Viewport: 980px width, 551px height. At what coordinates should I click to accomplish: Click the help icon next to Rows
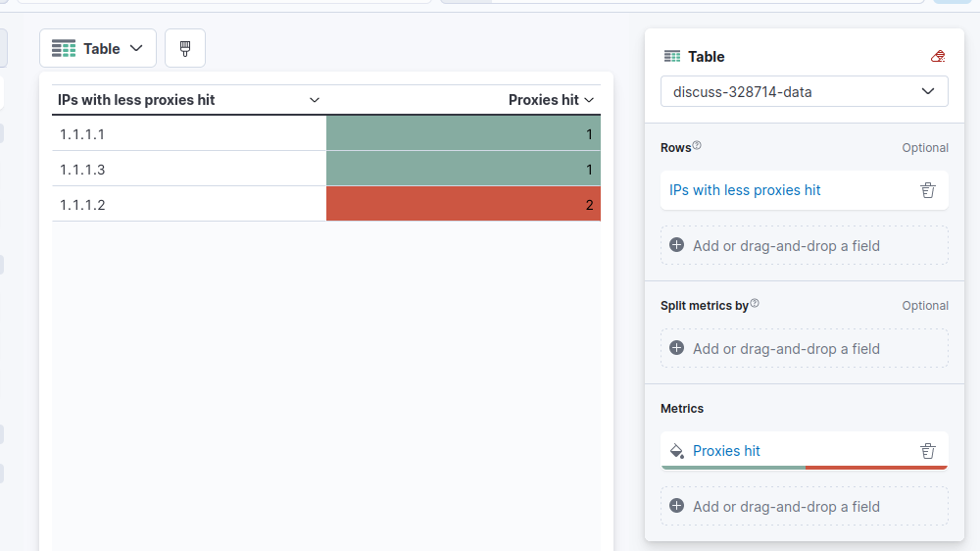(x=697, y=146)
